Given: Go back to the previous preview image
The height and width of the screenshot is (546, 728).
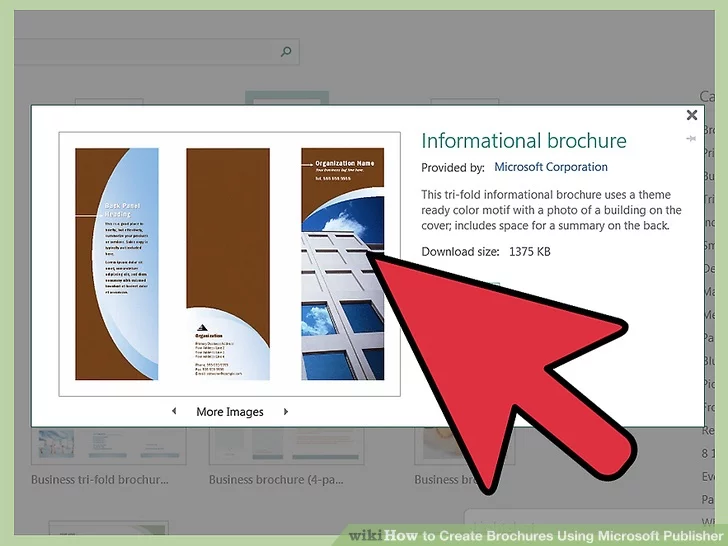Looking at the screenshot, I should point(175,412).
